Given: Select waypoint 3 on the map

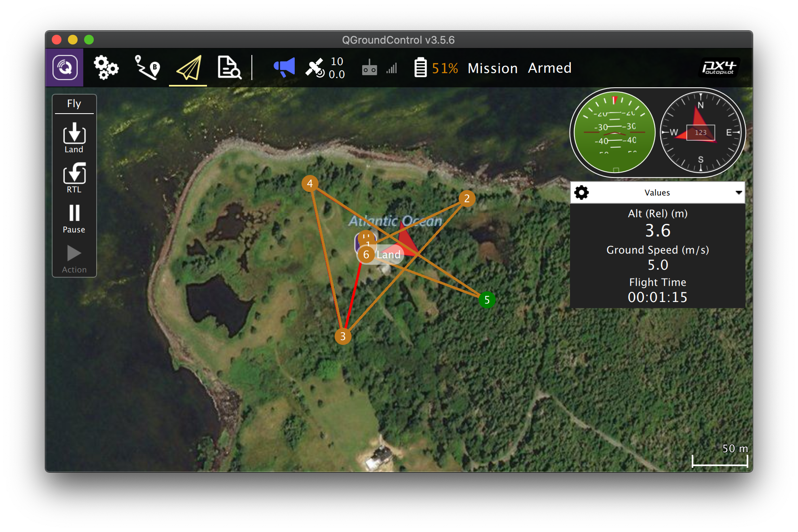Looking at the screenshot, I should coord(343,336).
